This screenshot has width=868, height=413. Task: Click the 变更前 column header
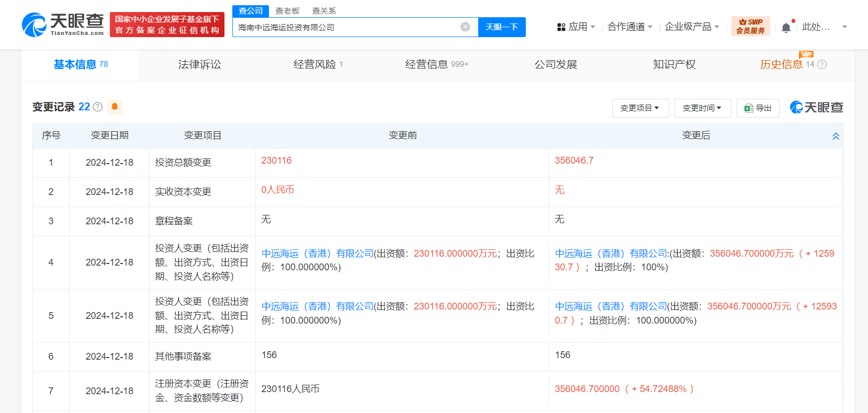tap(403, 135)
